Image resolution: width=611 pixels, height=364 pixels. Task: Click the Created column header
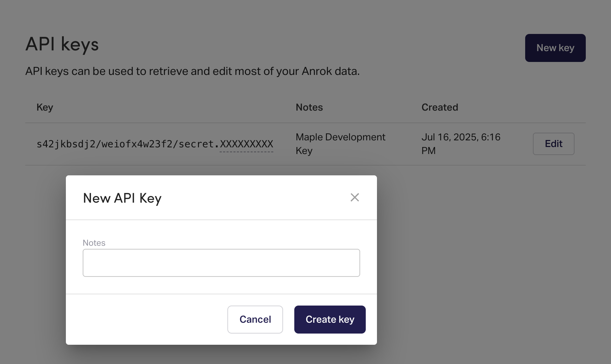(439, 107)
